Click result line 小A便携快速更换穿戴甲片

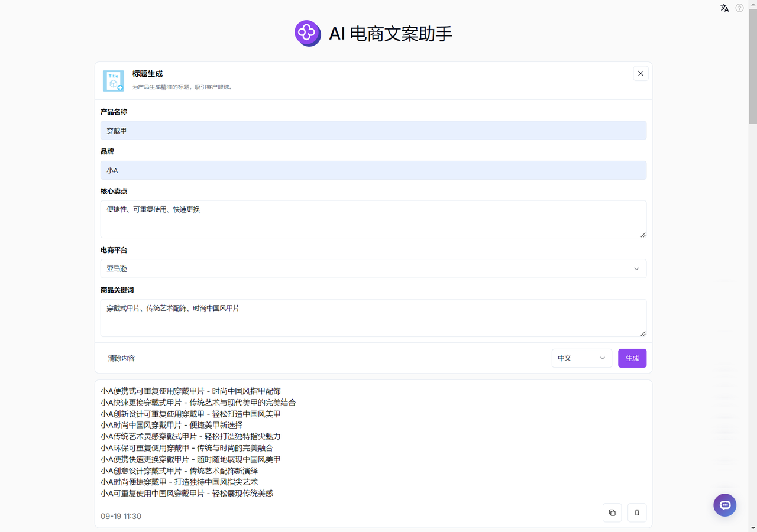pos(190,459)
